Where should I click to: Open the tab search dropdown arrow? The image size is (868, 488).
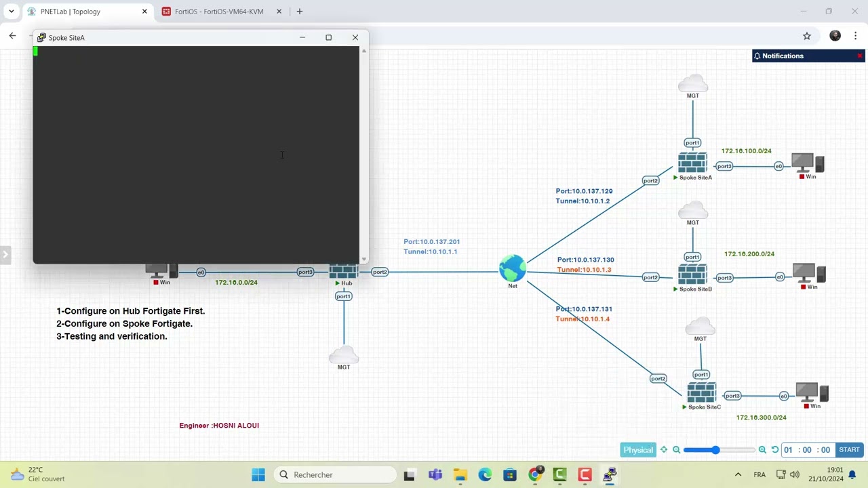pos(11,12)
